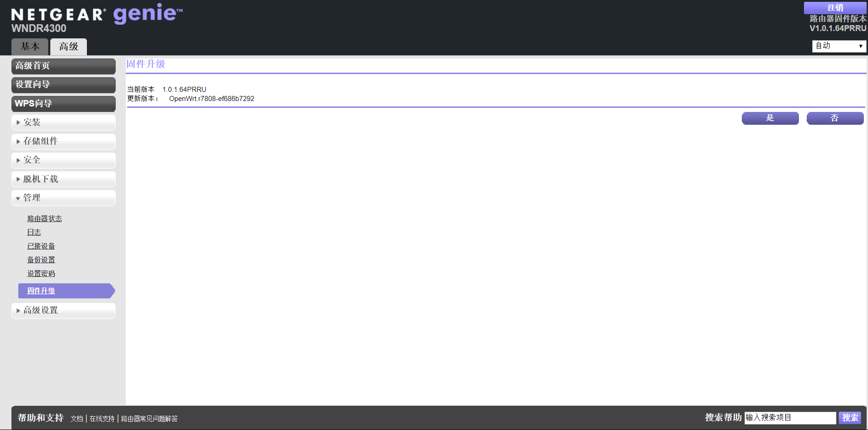Viewport: 868px width, 430px height.
Task: Open the 路由器常见问题解答 link
Action: (x=150, y=419)
